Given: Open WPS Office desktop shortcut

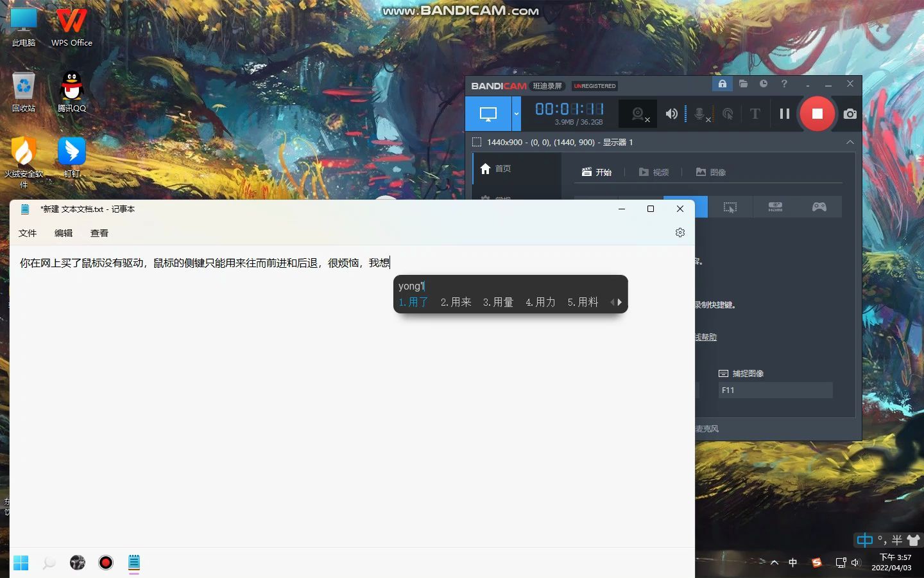Looking at the screenshot, I should point(72,27).
